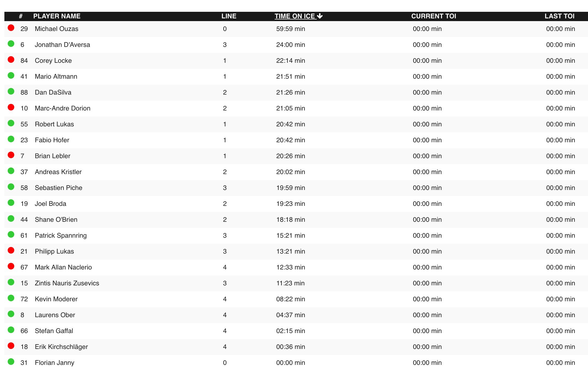
Task: Click the red status dot for Michael Ouzas
Action: point(11,28)
